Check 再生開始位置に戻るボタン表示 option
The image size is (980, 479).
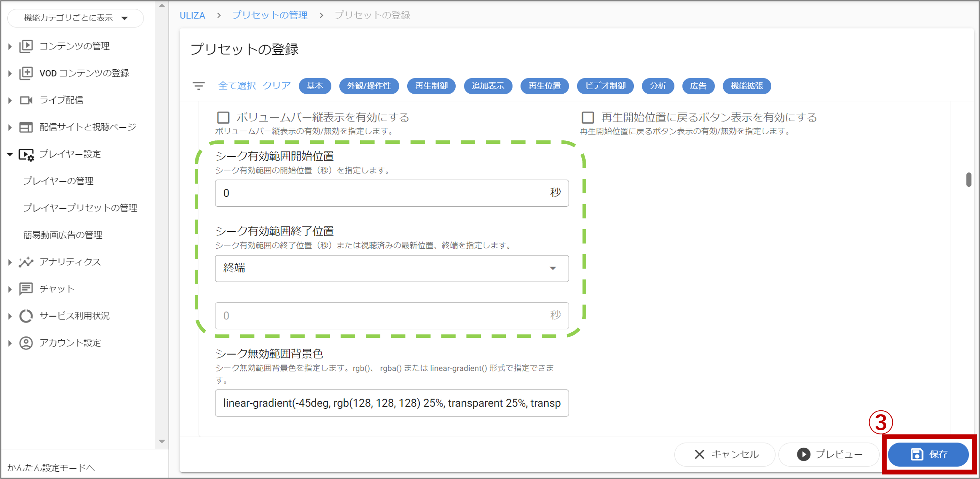pos(588,117)
